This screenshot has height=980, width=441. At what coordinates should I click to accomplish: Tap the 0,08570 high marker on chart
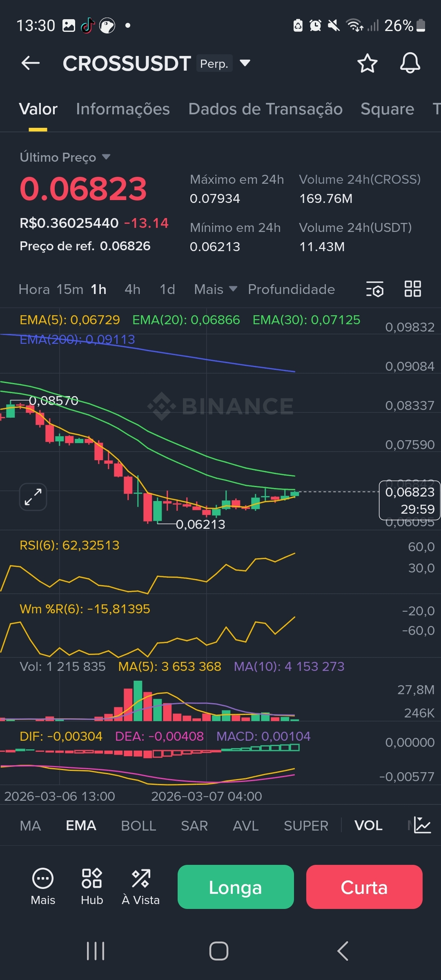tap(53, 401)
